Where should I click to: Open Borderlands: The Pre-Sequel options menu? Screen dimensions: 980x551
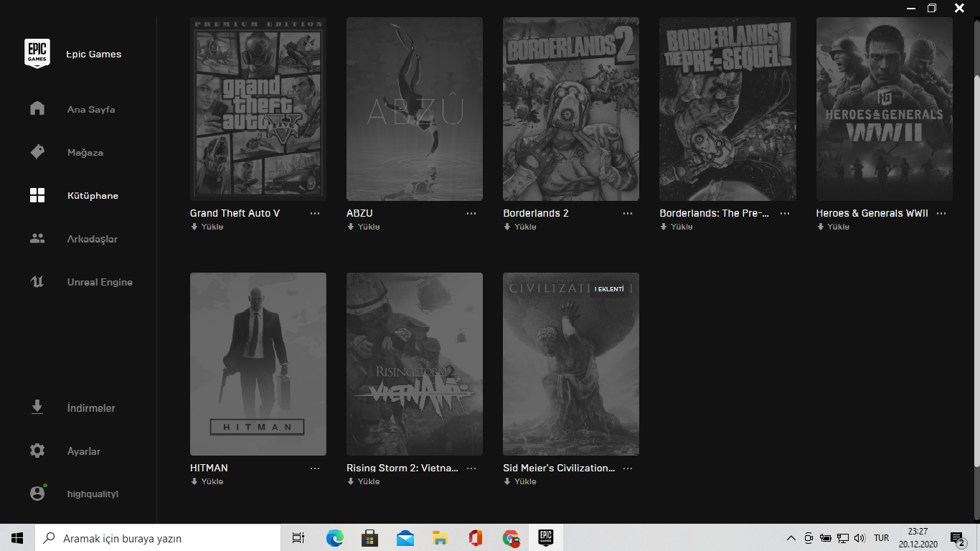[x=785, y=214]
